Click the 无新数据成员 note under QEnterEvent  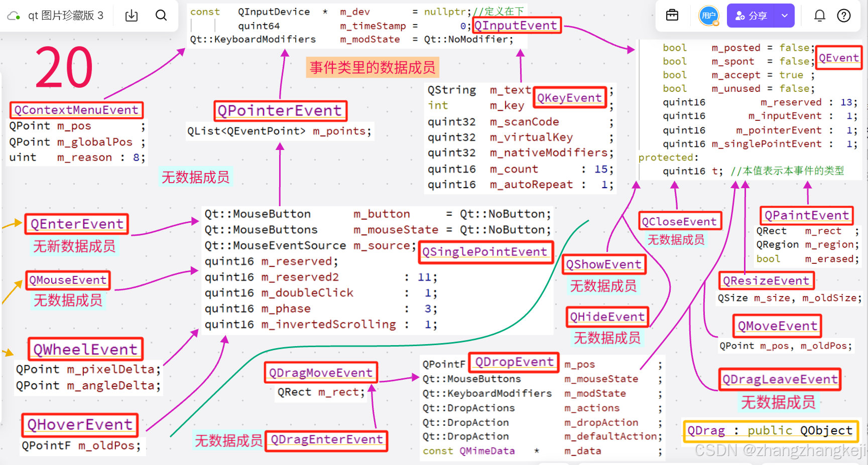point(74,246)
